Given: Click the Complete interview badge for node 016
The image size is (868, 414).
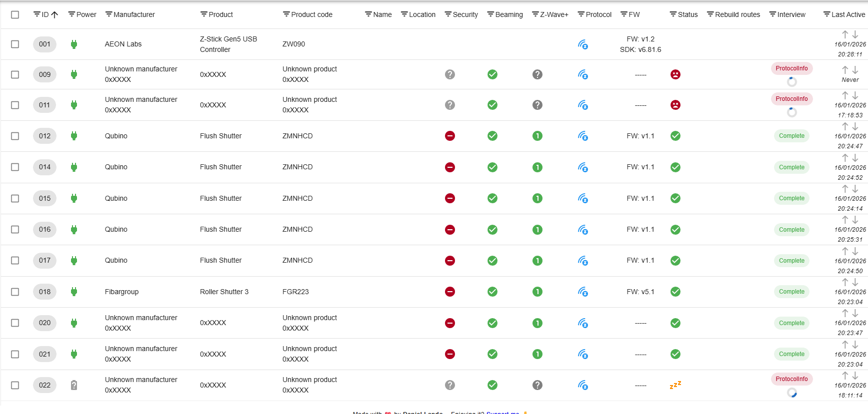Looking at the screenshot, I should (791, 230).
